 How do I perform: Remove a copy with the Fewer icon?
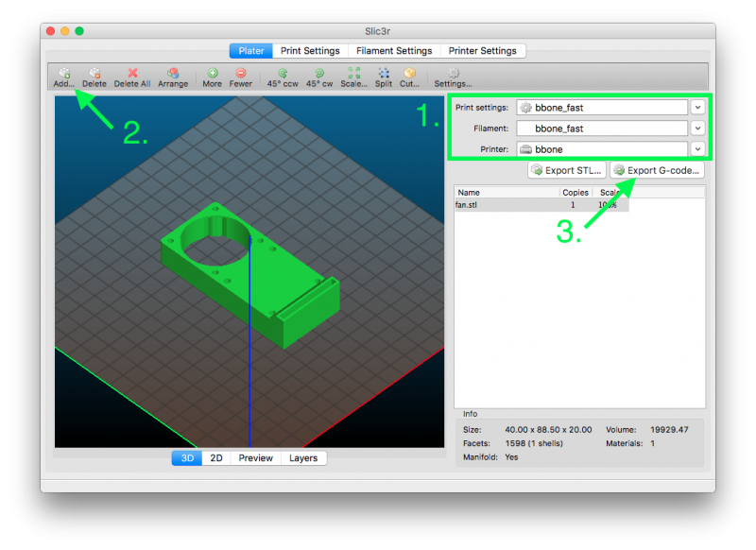pyautogui.click(x=241, y=73)
